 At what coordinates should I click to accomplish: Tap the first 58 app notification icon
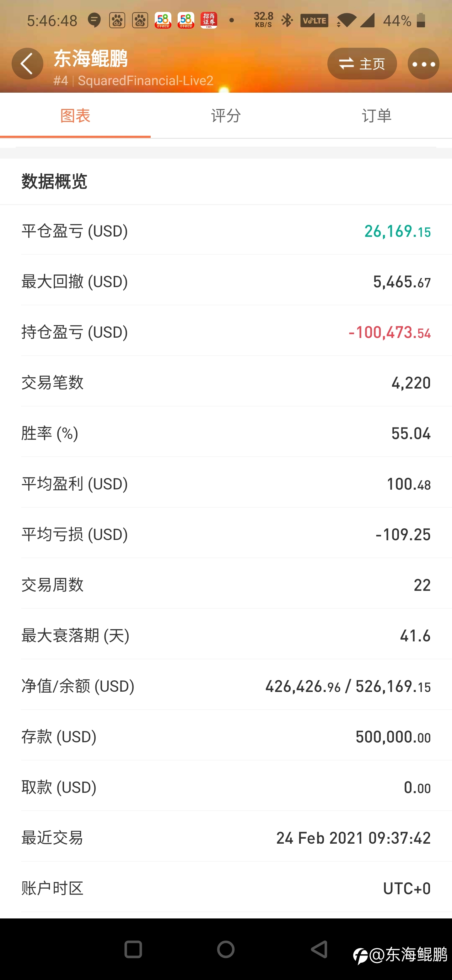[163, 20]
